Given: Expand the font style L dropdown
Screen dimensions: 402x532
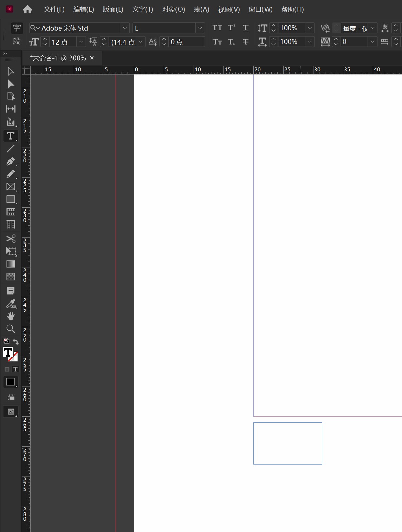Looking at the screenshot, I should (x=200, y=28).
